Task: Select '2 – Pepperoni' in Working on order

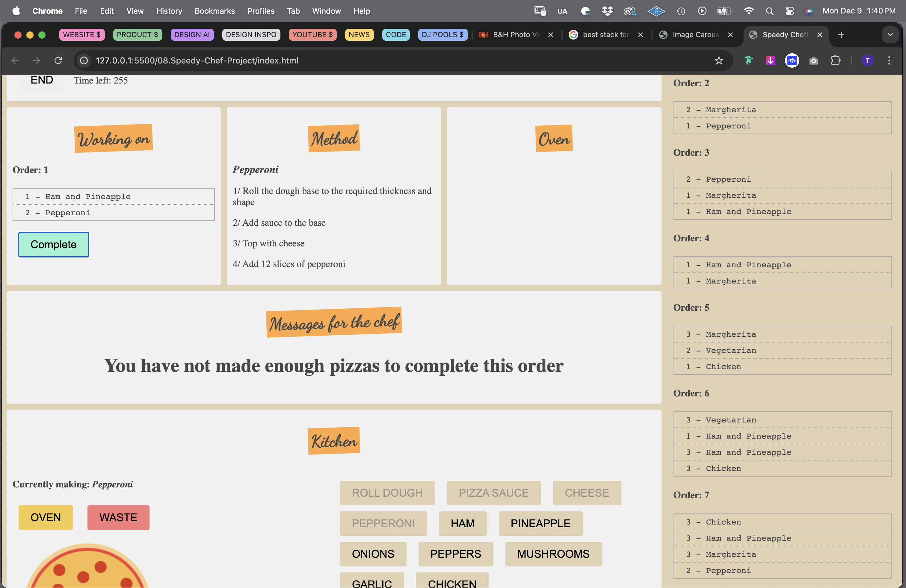Action: pos(114,213)
